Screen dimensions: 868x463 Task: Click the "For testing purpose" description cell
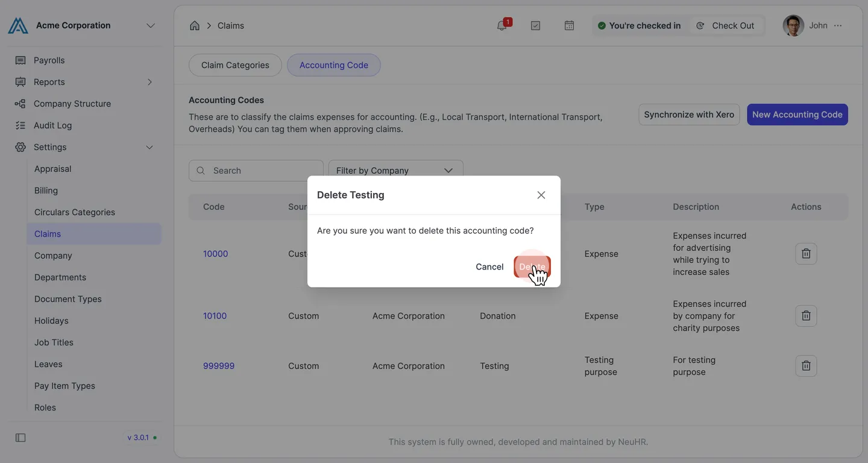694,366
